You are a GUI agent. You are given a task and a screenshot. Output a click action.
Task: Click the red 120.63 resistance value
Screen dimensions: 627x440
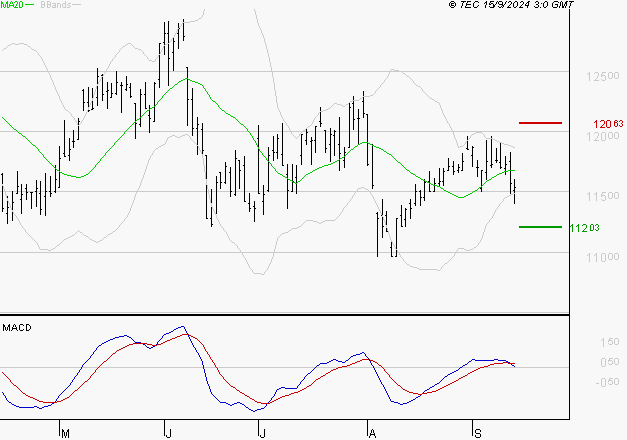(x=608, y=124)
